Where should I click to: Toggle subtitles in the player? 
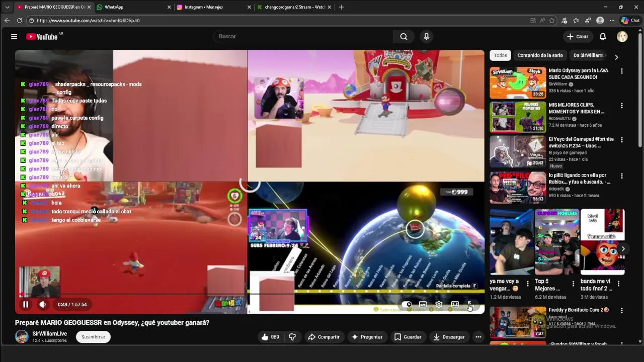(x=423, y=304)
